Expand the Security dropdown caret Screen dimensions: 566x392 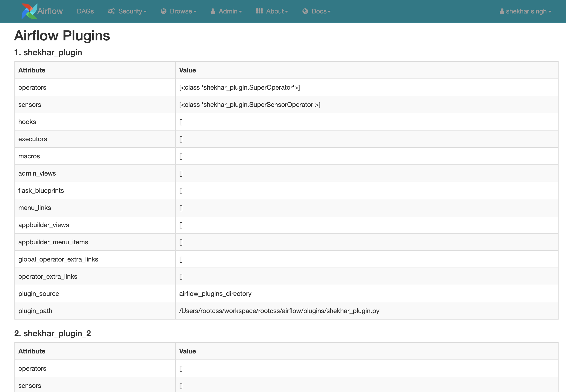(x=145, y=12)
